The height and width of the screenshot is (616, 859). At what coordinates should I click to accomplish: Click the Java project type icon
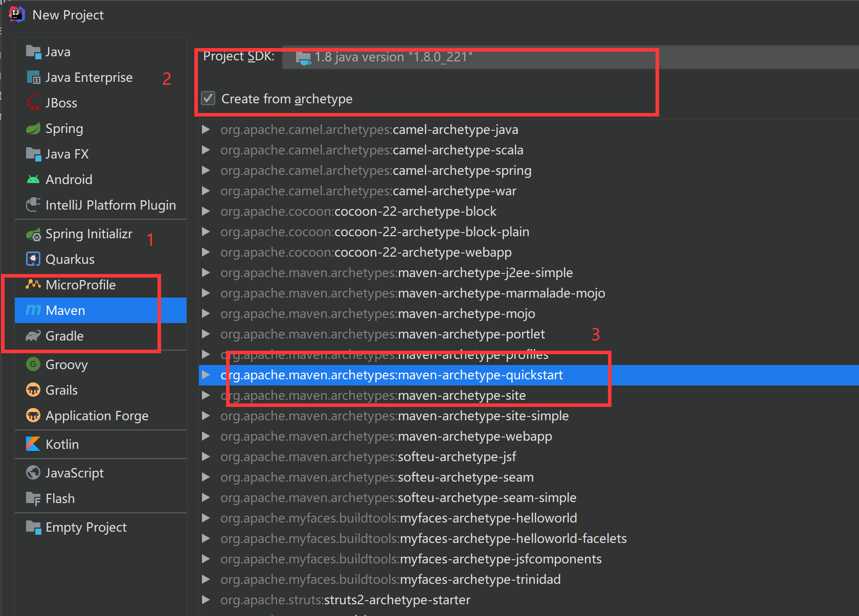(33, 52)
